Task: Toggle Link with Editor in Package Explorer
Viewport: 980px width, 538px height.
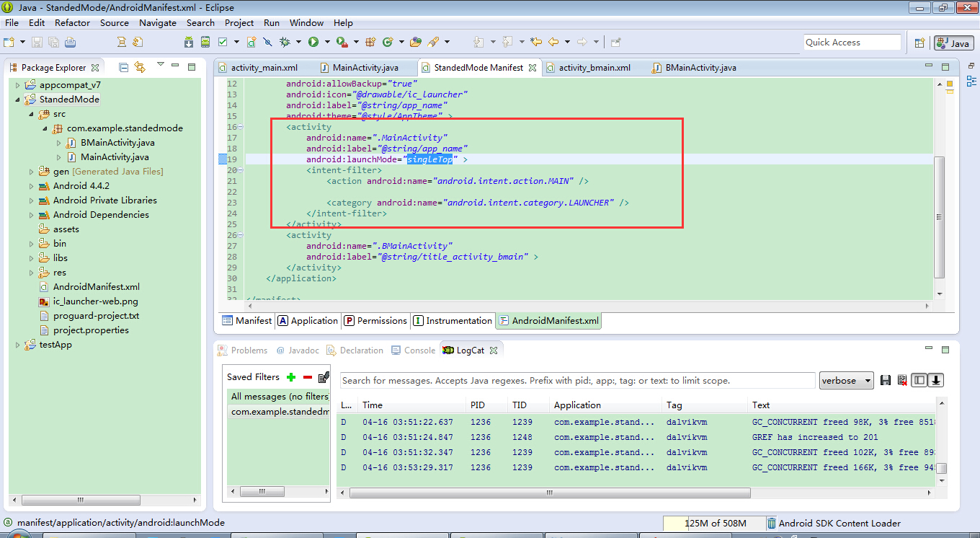Action: coord(140,67)
